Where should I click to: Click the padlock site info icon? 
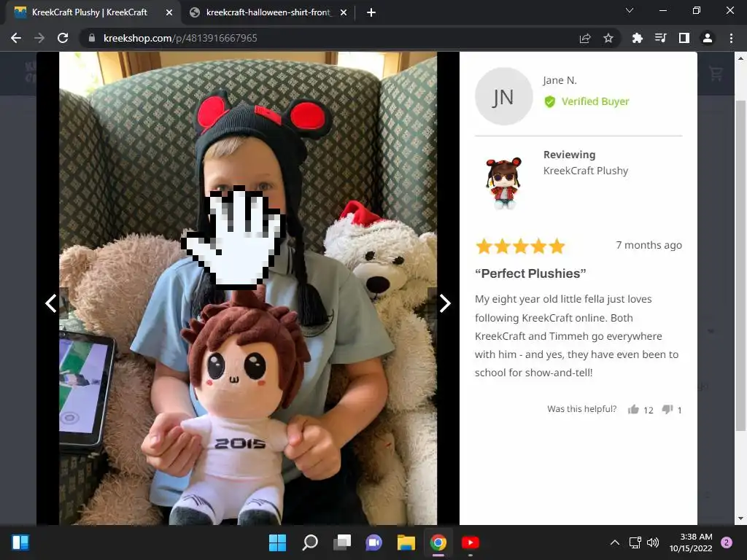pos(92,38)
